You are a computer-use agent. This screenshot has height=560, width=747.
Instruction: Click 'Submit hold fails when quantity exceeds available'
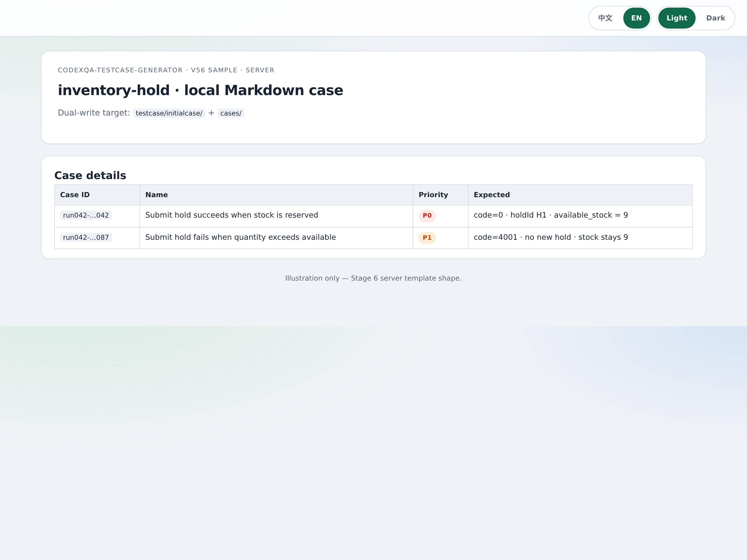click(x=240, y=237)
